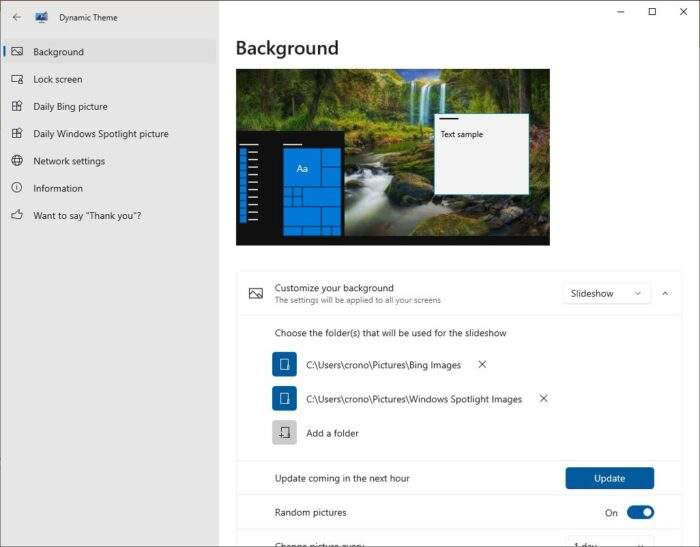Remove the Windows Spotlight Images folder
The height and width of the screenshot is (547, 700).
543,398
